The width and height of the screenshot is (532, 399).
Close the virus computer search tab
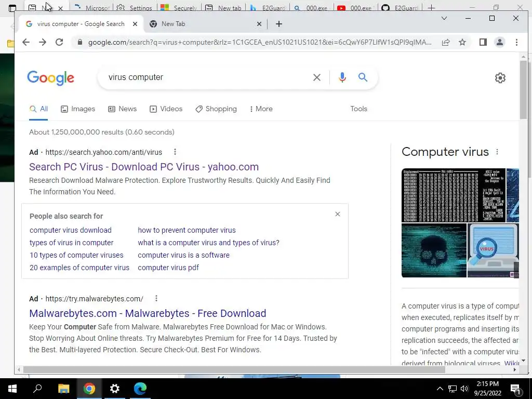pyautogui.click(x=135, y=24)
